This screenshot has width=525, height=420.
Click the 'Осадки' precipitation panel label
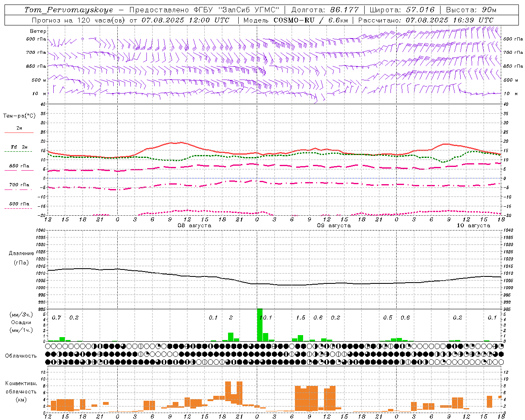point(21,322)
